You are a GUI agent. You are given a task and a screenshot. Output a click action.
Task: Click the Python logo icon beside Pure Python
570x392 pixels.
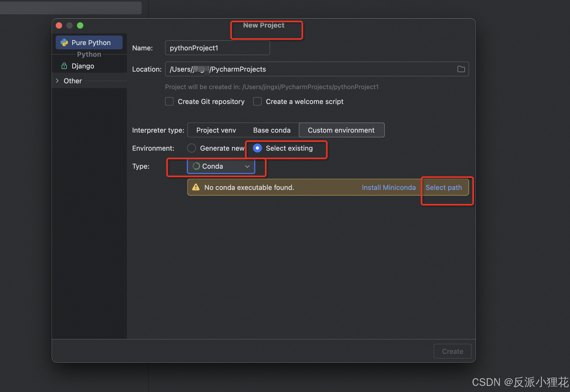click(x=64, y=43)
